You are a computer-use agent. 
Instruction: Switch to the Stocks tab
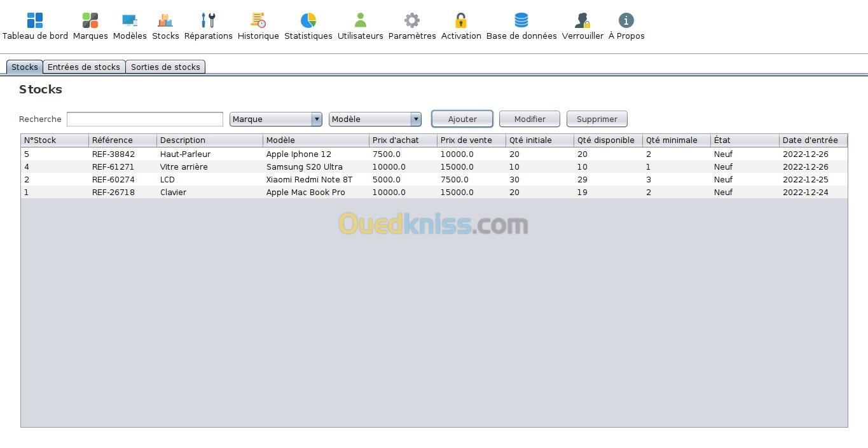coord(25,67)
